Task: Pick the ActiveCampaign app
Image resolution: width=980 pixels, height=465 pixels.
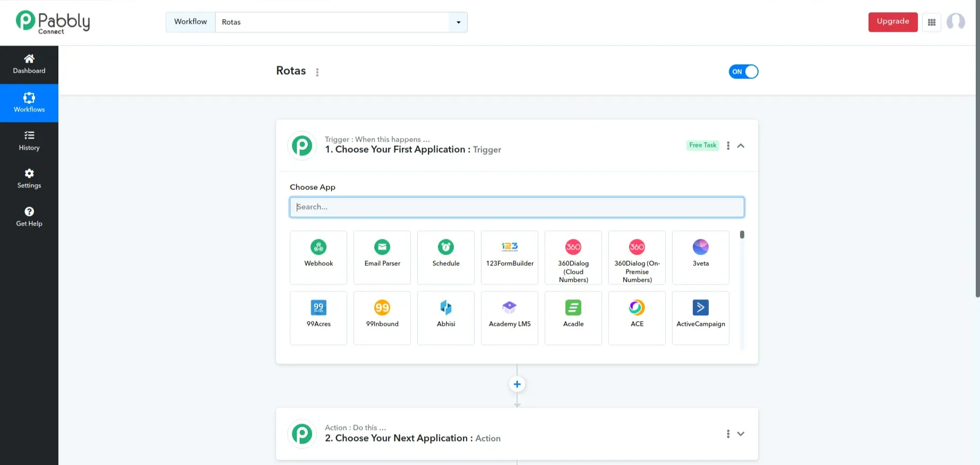Action: (x=701, y=318)
